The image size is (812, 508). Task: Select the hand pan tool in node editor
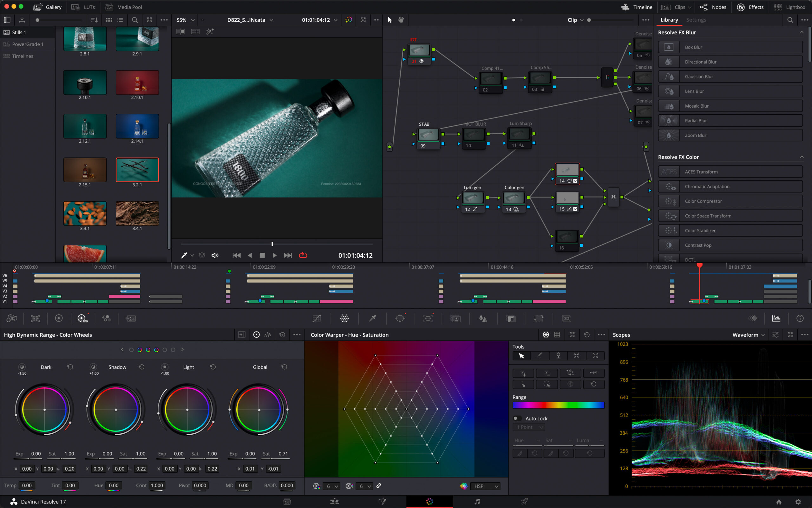(401, 20)
